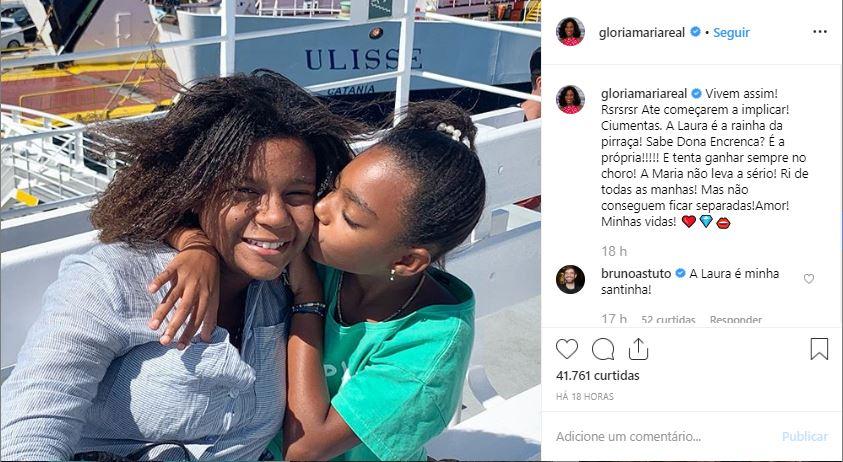Like the post with the heart icon
The width and height of the screenshot is (843, 462).
point(567,349)
